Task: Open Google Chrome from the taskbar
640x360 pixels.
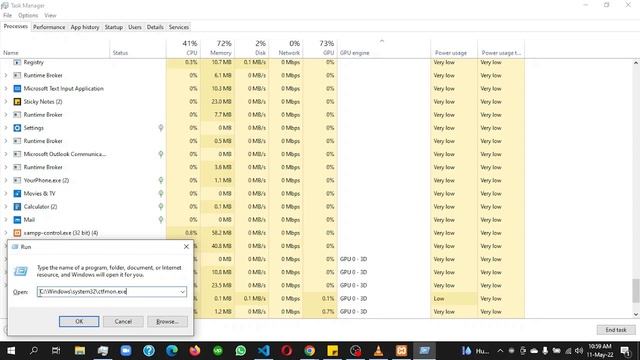Action: (309, 351)
